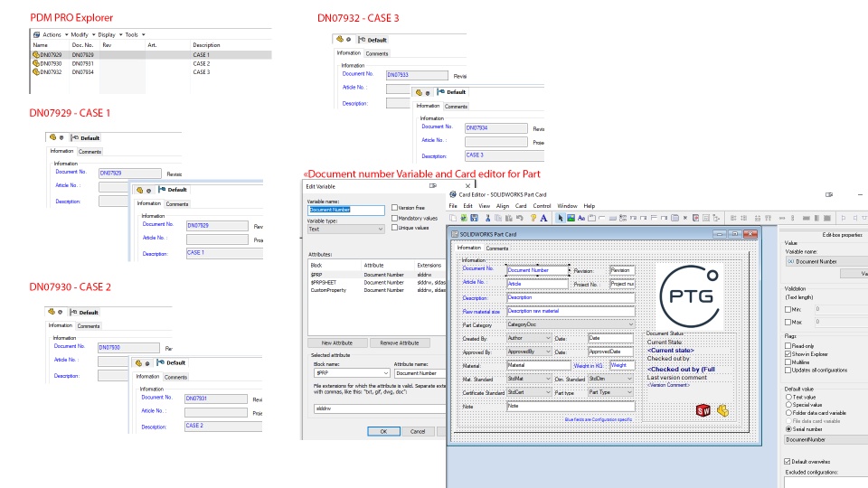Select the Text value radio button

point(788,398)
